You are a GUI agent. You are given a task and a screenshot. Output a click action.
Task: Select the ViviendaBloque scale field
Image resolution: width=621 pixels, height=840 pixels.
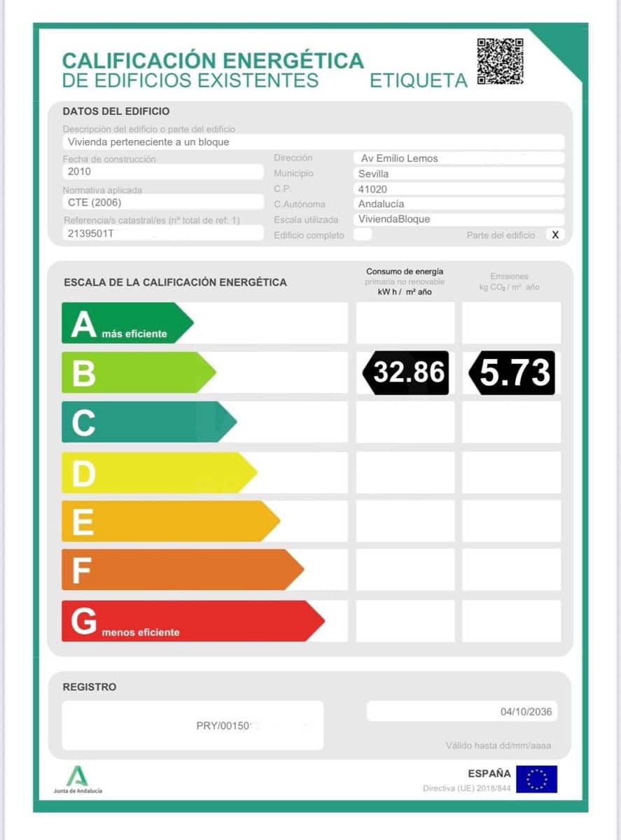(459, 219)
